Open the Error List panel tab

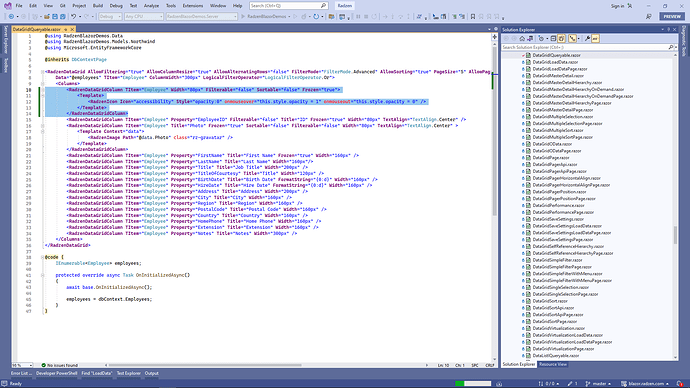pos(21,373)
